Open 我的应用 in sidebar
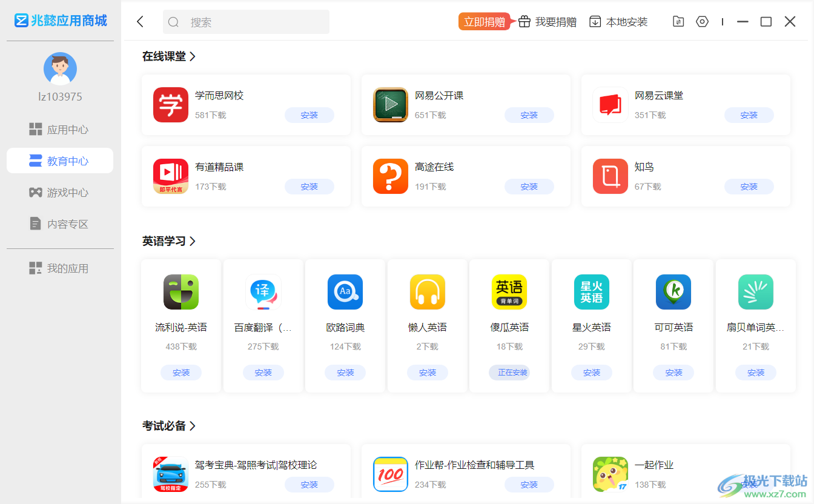This screenshot has height=504, width=814. click(60, 268)
